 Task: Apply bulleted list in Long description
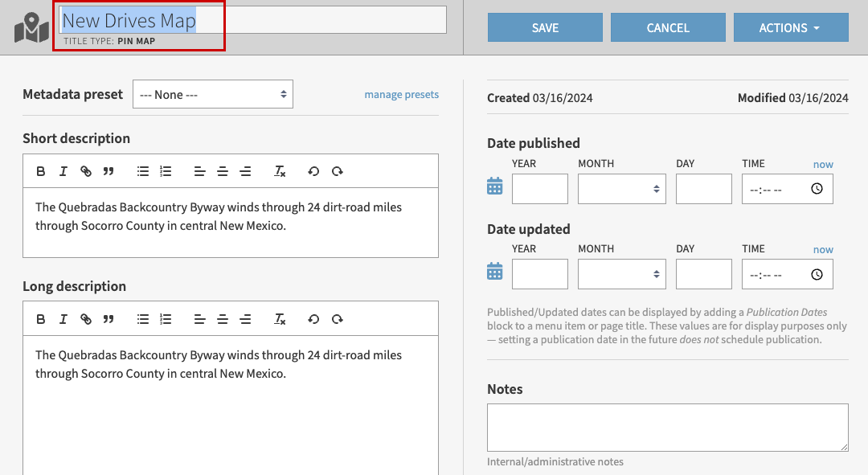143,319
